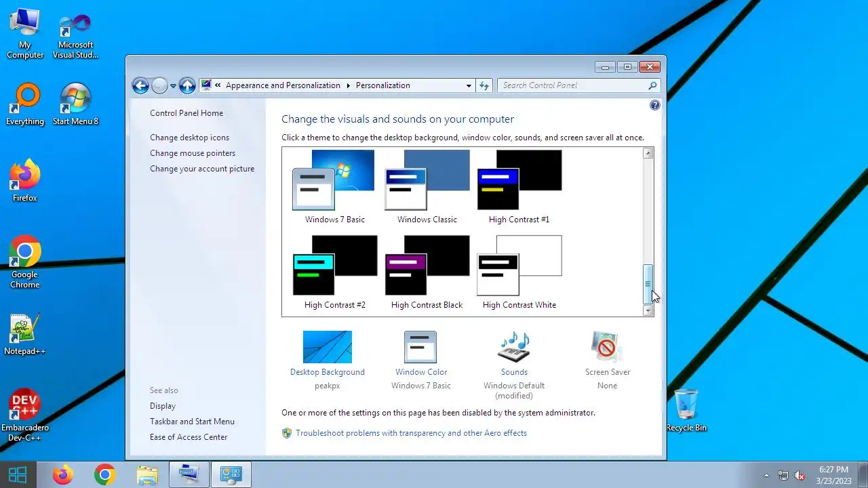The height and width of the screenshot is (488, 868).
Task: Open Change your account picture link
Action: pos(202,169)
